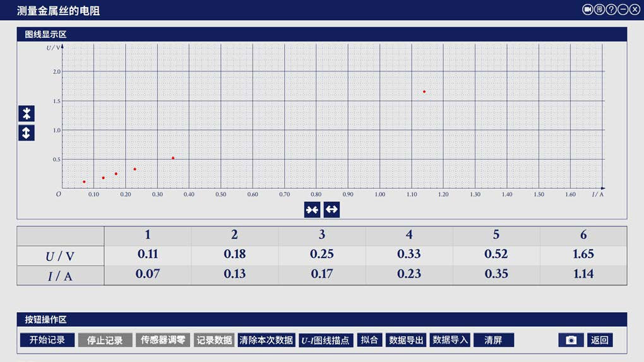Open help via the question mark icon
644x362 pixels.
[x=611, y=9]
